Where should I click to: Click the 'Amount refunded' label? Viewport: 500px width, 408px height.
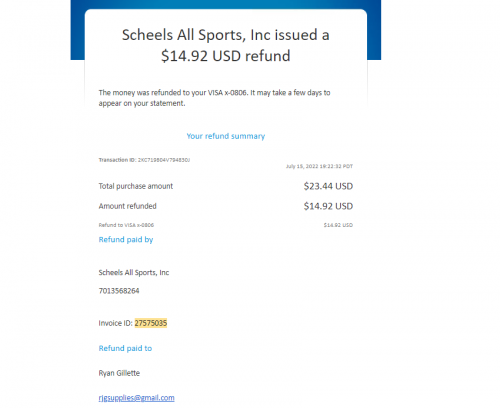(127, 206)
